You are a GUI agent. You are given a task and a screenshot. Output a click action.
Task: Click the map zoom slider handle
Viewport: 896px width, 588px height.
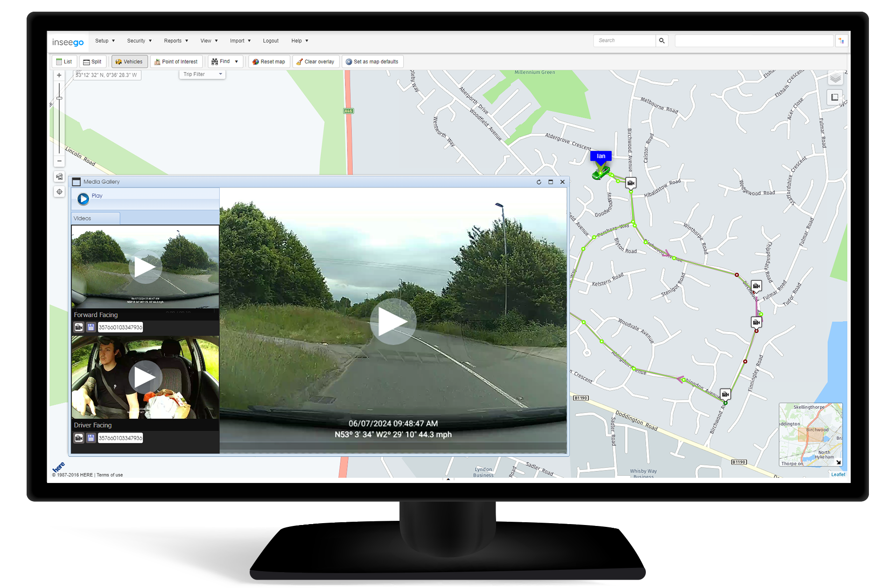pyautogui.click(x=59, y=98)
